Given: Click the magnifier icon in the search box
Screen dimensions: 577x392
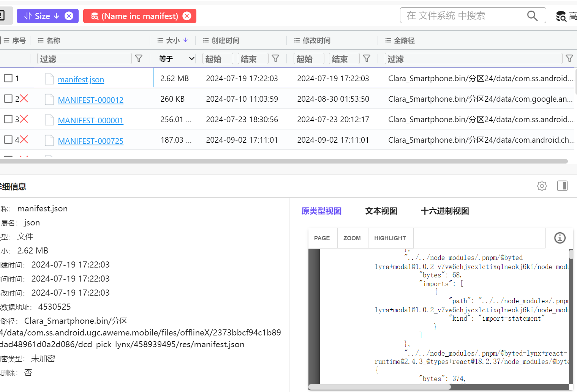Looking at the screenshot, I should pyautogui.click(x=532, y=16).
